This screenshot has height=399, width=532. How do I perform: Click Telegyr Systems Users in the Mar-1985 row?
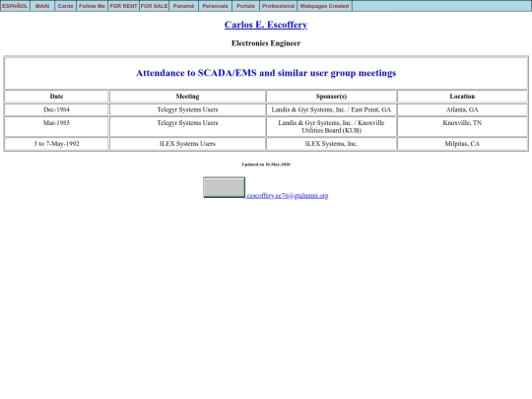187,126
